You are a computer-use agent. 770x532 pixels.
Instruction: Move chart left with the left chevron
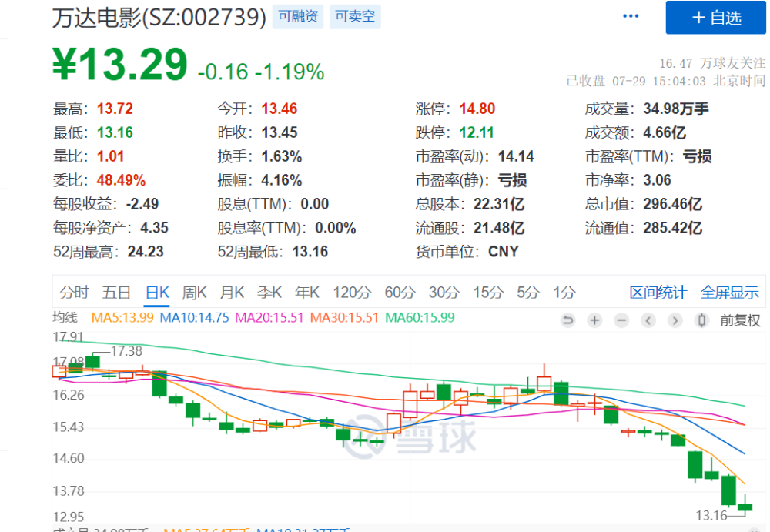[x=648, y=321]
